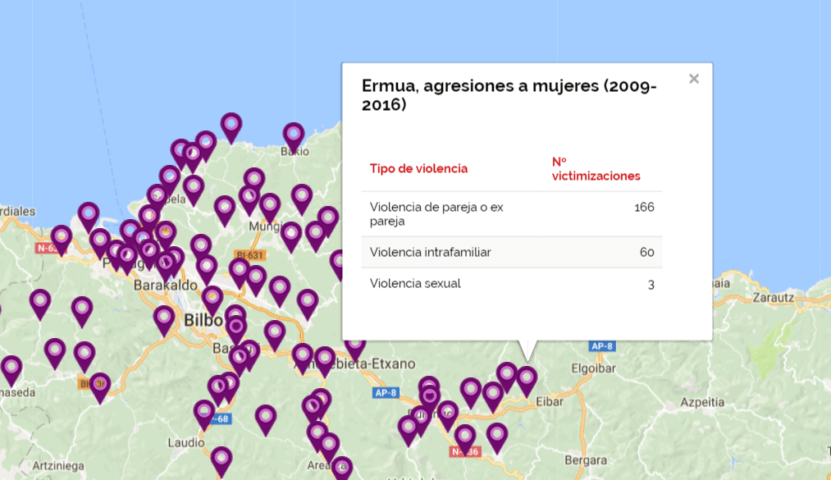Click the popup title 'Ermua, agresiones a mujeres'

[508, 95]
